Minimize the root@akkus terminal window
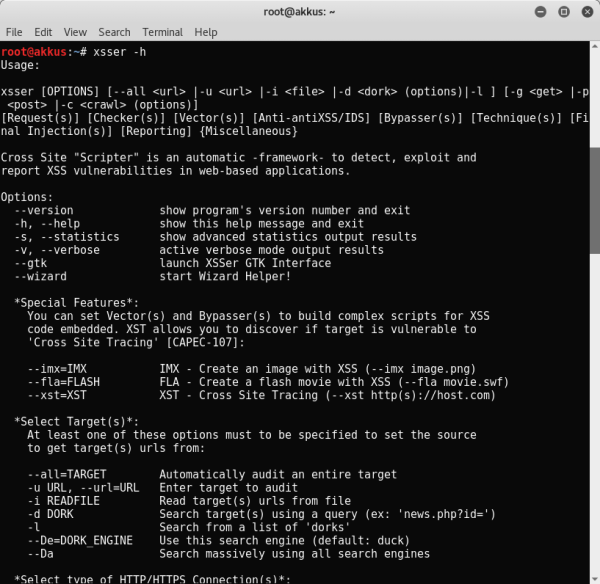 click(540, 12)
